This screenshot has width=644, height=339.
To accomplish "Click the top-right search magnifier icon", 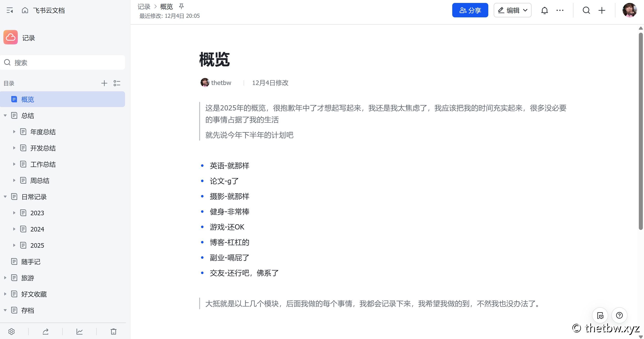I will point(586,10).
